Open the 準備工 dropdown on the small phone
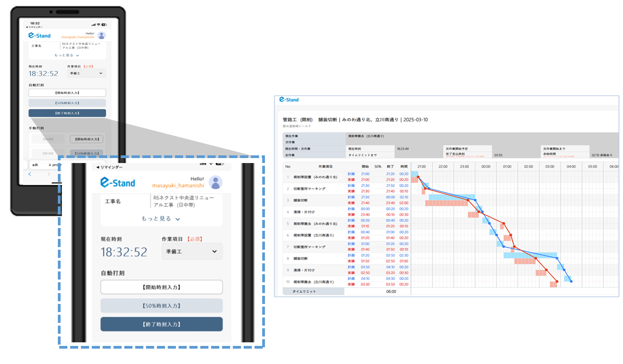623x364 pixels. tap(86, 73)
